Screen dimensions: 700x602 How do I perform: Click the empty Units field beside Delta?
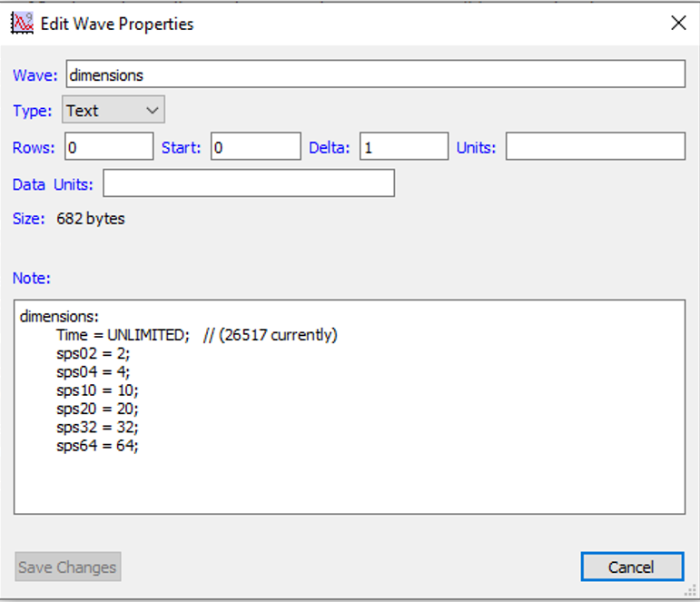click(595, 146)
